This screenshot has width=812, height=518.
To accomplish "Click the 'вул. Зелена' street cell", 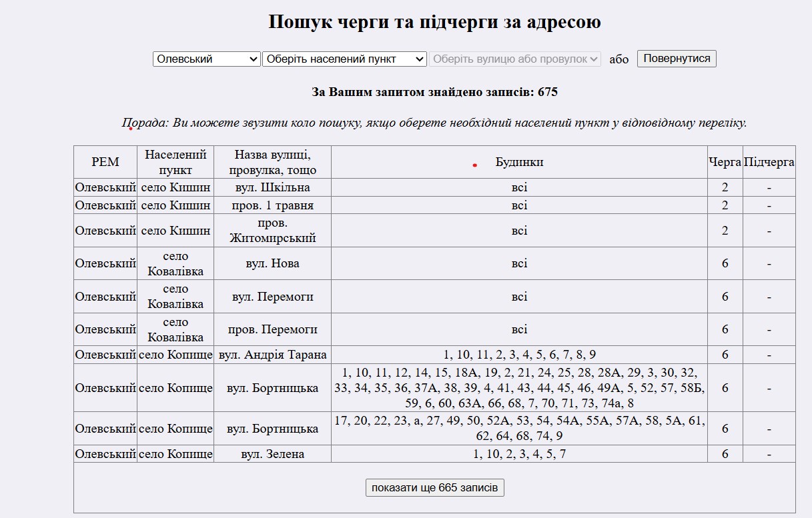I will point(272,454).
